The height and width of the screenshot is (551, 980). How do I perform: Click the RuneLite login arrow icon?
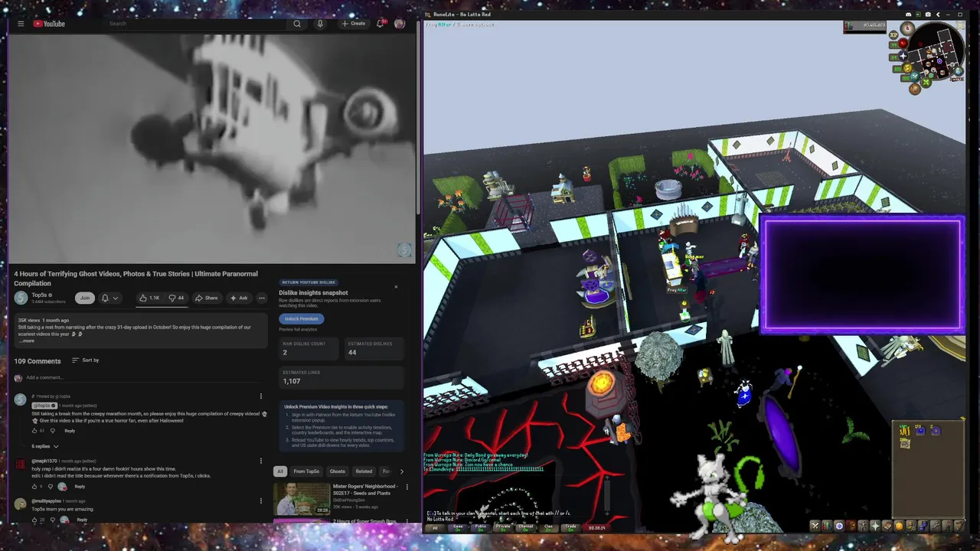click(x=918, y=15)
